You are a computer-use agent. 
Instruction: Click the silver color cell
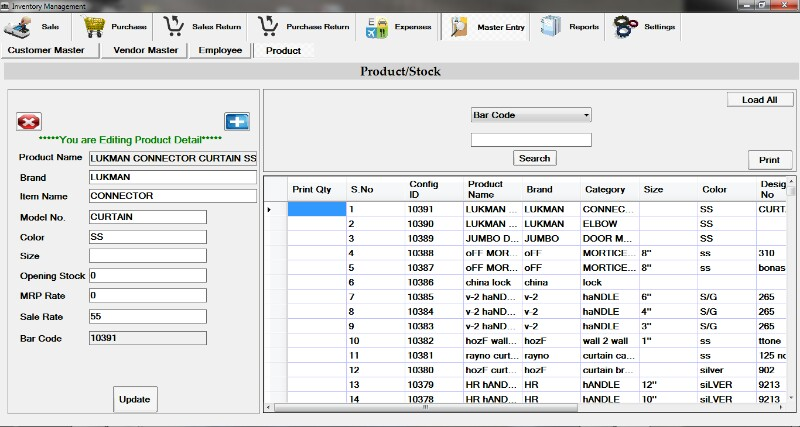pos(727,370)
